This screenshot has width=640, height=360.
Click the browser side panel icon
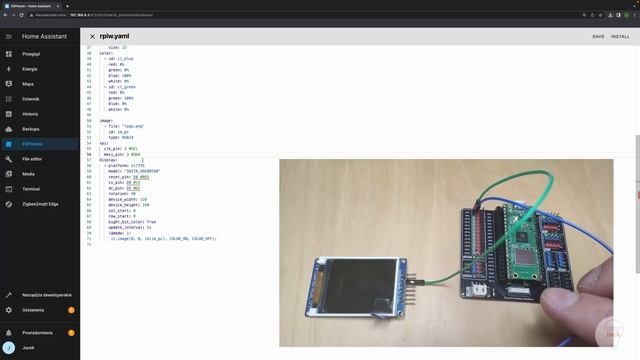[618, 15]
